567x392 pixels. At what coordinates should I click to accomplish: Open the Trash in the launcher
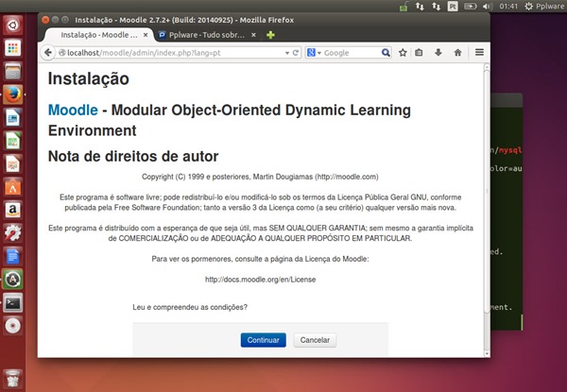tap(13, 379)
